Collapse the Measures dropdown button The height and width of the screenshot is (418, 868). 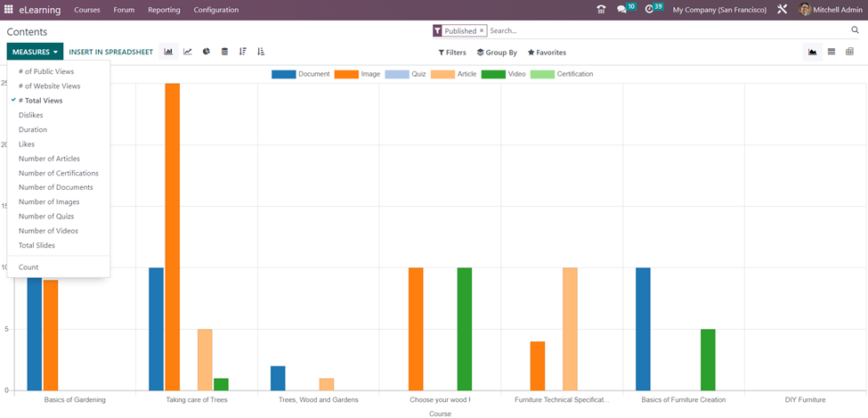pos(35,52)
